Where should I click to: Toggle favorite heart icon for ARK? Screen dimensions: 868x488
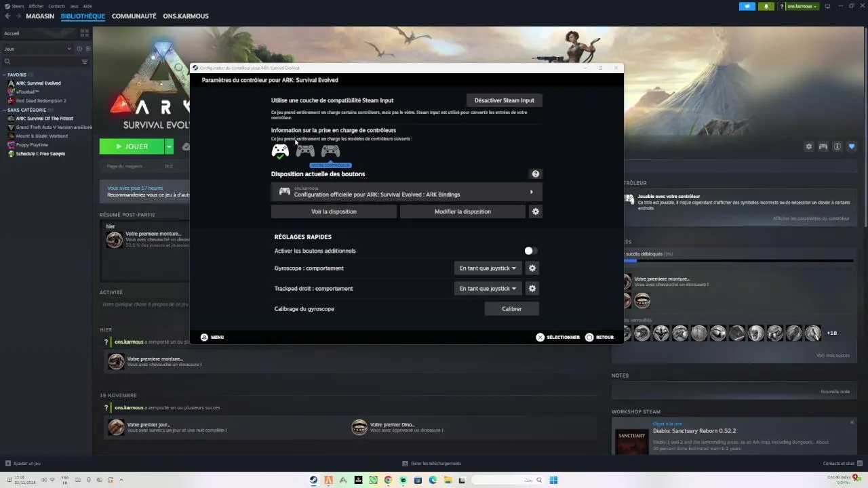pyautogui.click(x=852, y=146)
